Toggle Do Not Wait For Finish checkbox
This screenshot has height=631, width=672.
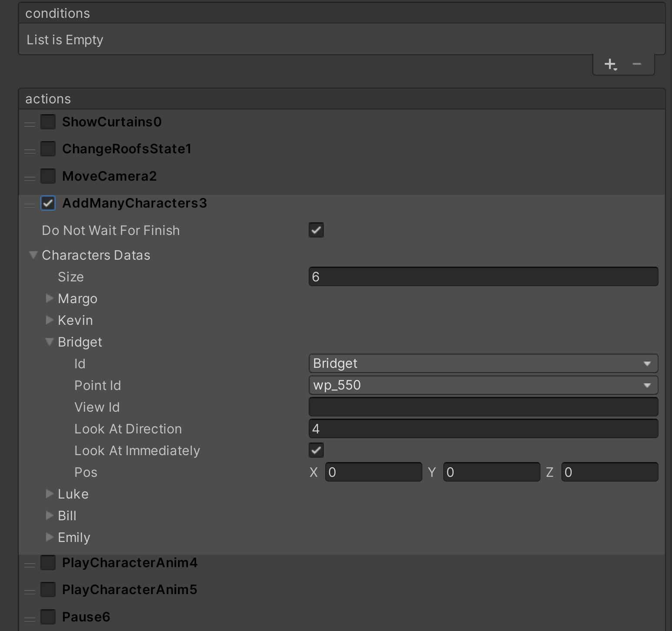tap(316, 230)
